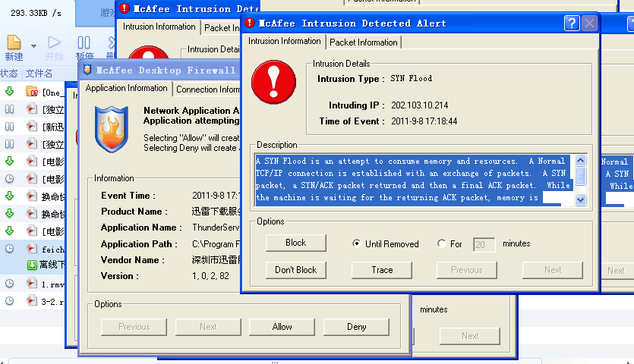Click the green 离线下 offline download icon

pyautogui.click(x=32, y=265)
